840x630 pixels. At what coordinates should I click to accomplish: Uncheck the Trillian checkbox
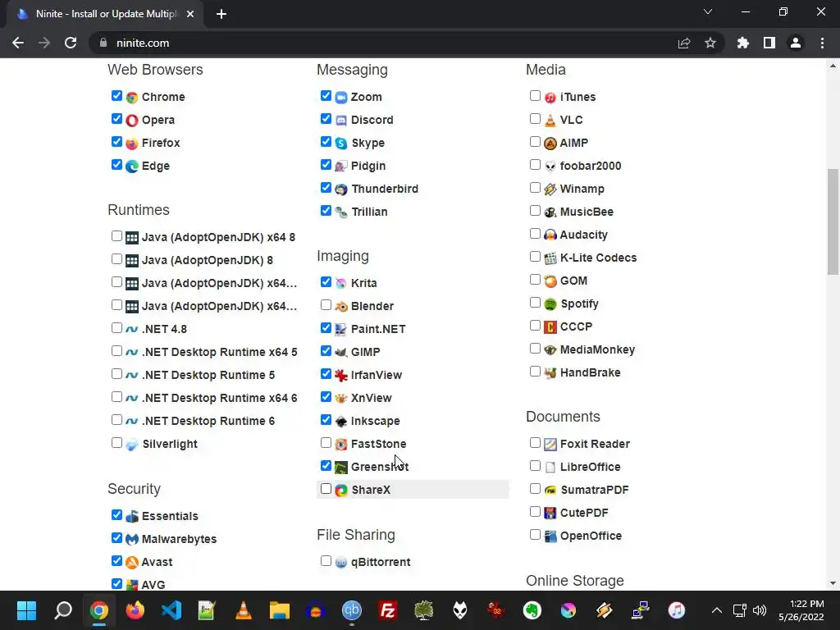coord(326,211)
